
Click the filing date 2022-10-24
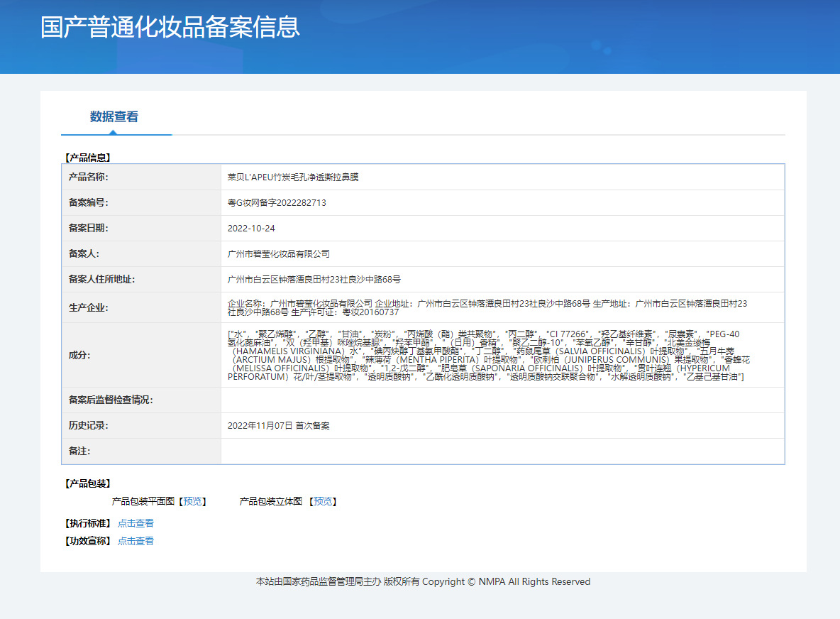(251, 228)
